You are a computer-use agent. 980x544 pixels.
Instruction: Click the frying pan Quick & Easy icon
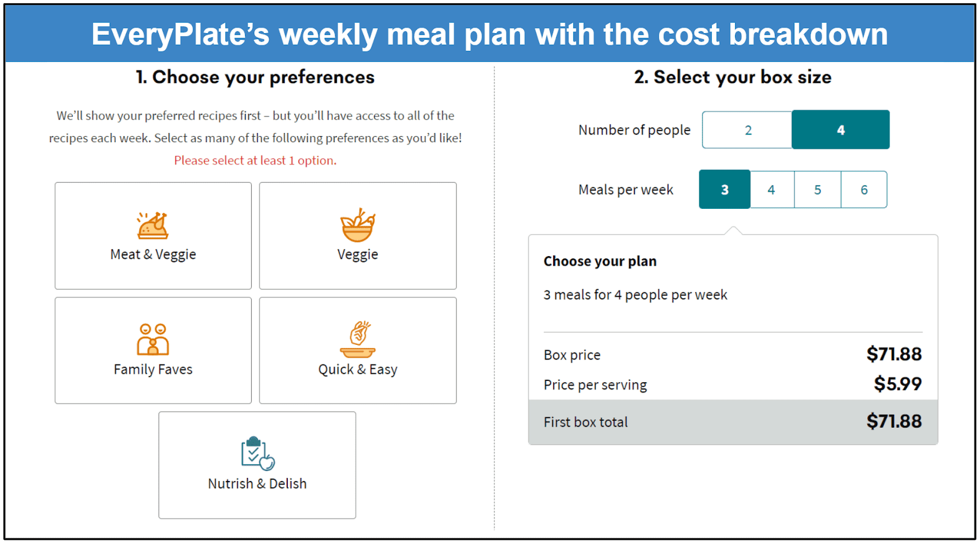[x=358, y=339]
